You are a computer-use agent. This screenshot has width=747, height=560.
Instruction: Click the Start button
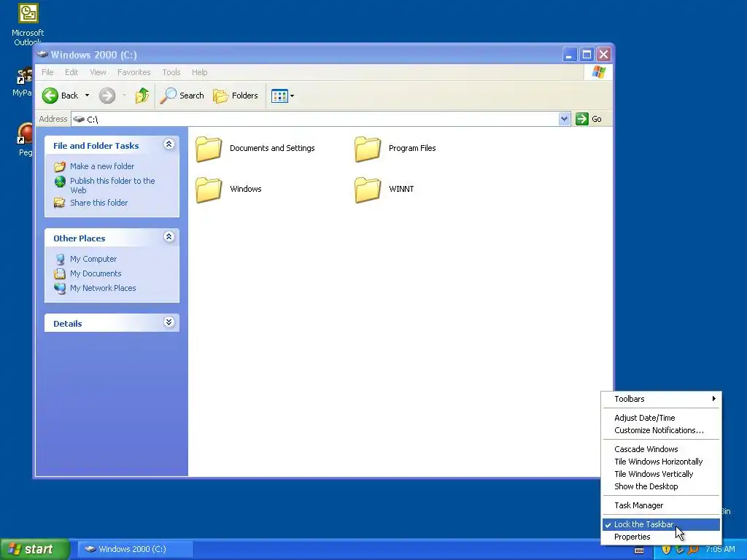pyautogui.click(x=34, y=550)
